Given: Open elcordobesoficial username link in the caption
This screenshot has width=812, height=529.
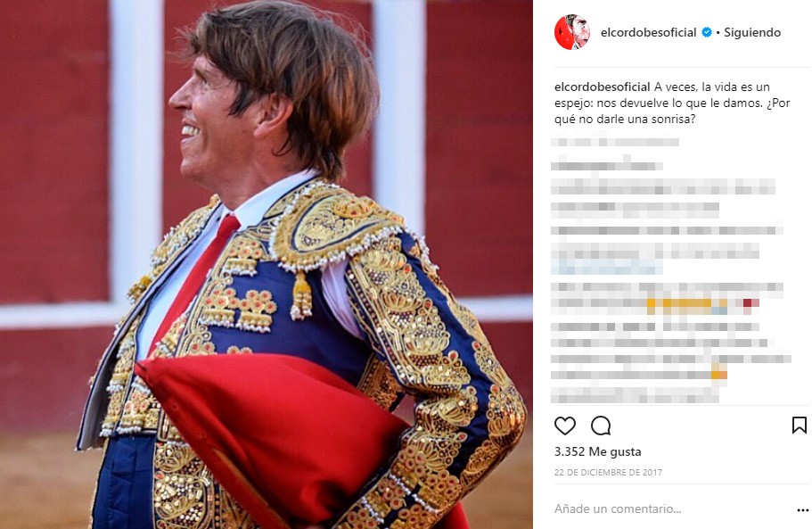Looking at the screenshot, I should tap(602, 87).
